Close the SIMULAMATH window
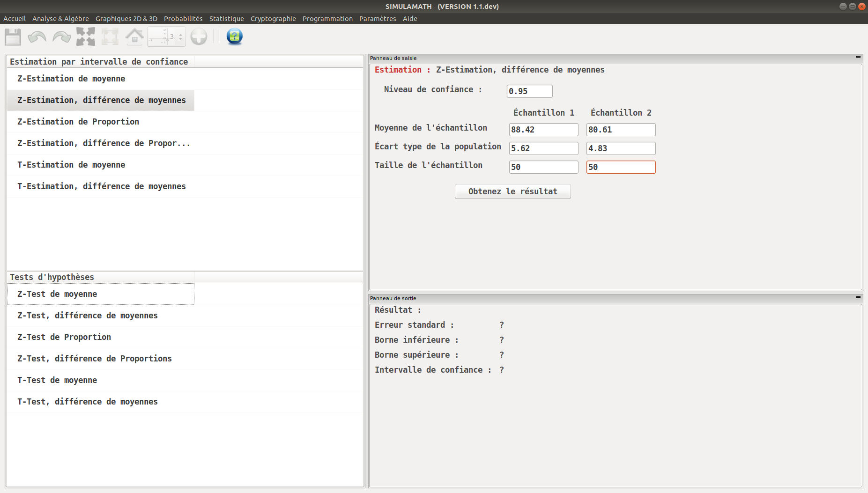868x493 pixels. (861, 6)
